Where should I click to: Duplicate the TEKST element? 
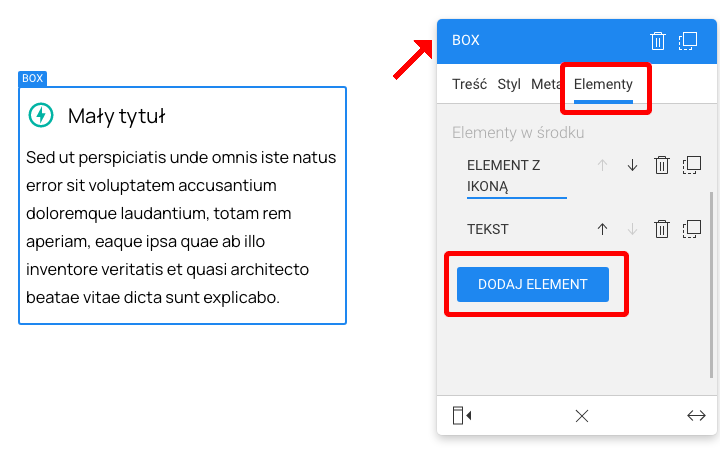pos(691,229)
